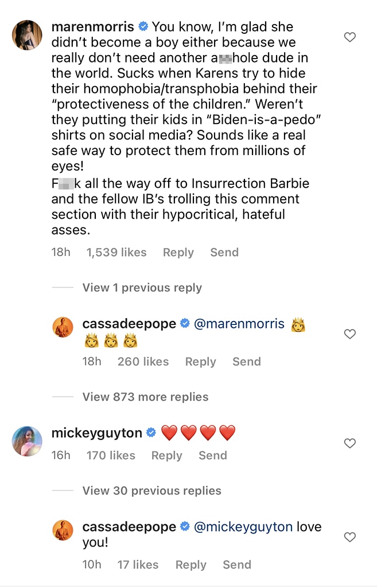The image size is (377, 588).
Task: Open the mickeyguyton username
Action: point(96,433)
